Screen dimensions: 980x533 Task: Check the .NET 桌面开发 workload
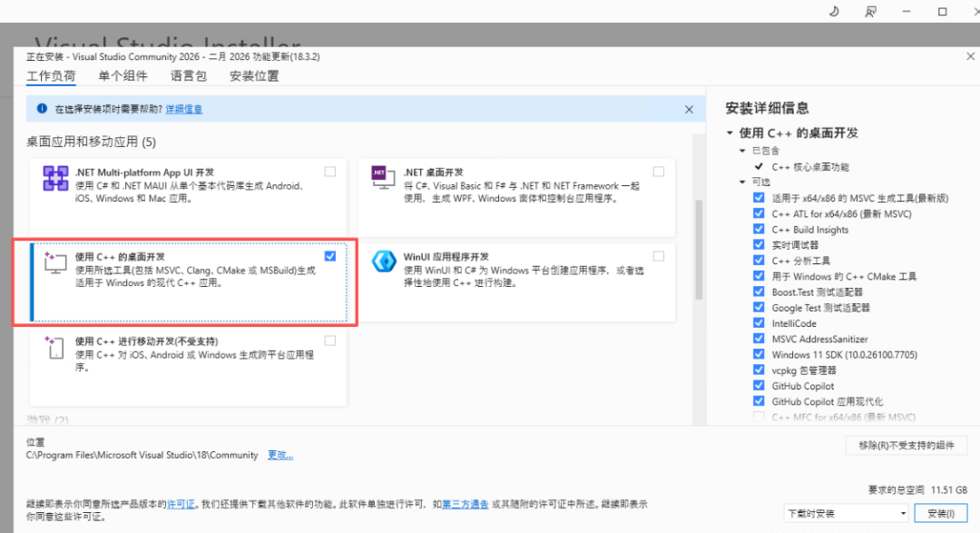(x=659, y=172)
